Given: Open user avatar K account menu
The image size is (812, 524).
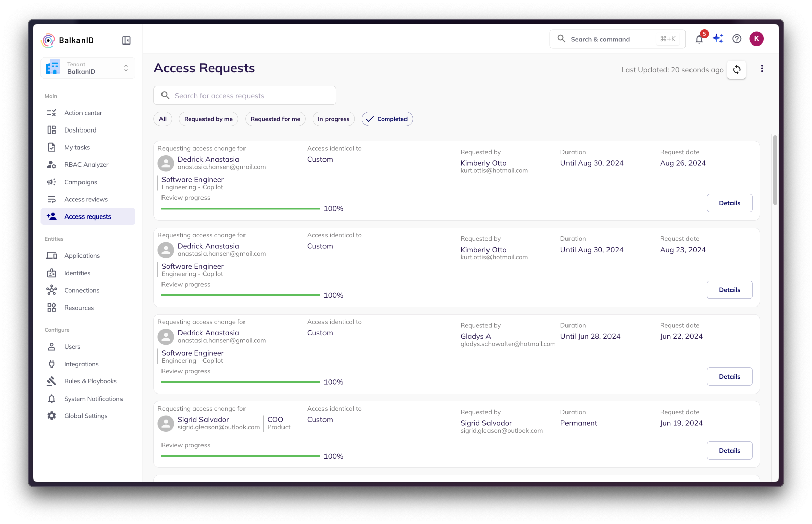Looking at the screenshot, I should click(756, 39).
